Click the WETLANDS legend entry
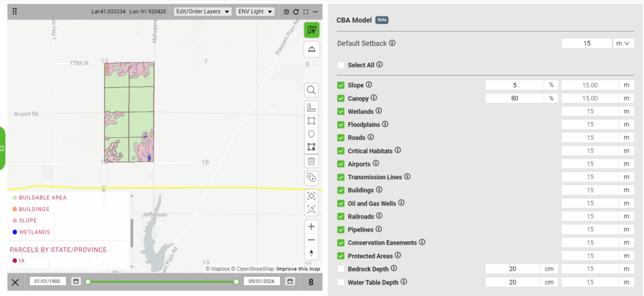This screenshot has width=644, height=296. 31,232
